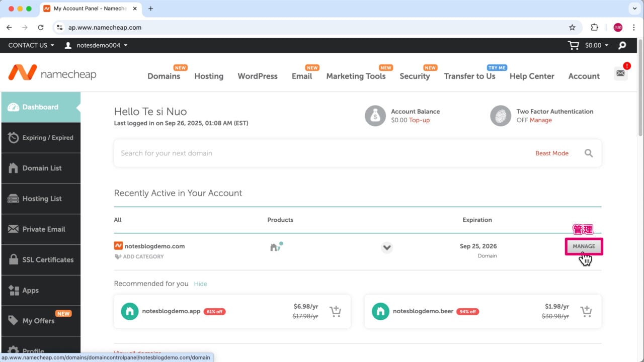Image resolution: width=644 pixels, height=362 pixels.
Task: Click the MANAGE button for notesblogdemo.com
Action: [584, 246]
